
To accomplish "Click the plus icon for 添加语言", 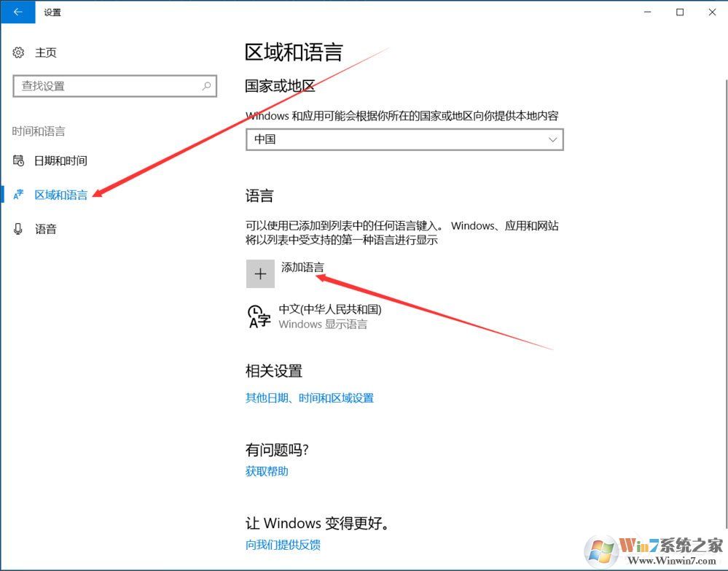I will (x=260, y=273).
